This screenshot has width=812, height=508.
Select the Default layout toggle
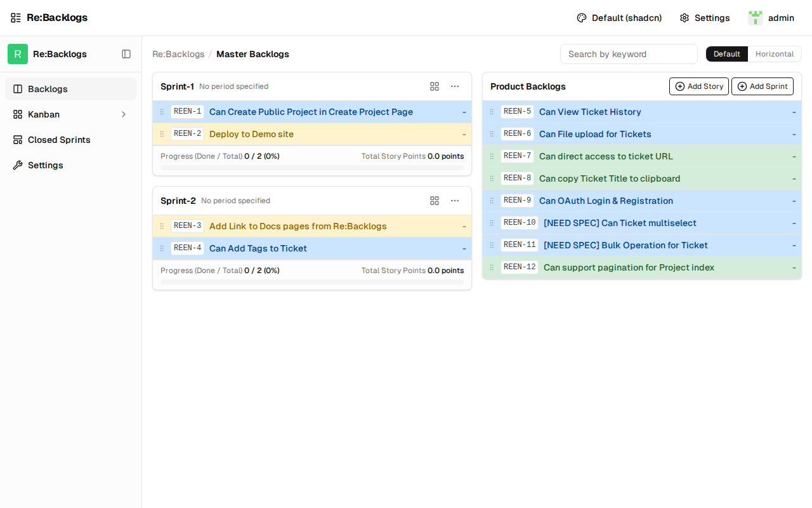pyautogui.click(x=727, y=54)
